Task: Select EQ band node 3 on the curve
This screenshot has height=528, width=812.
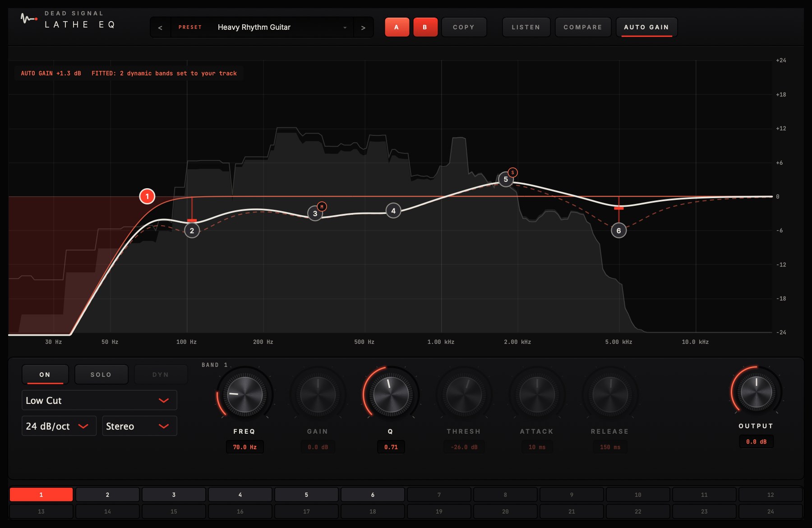Action: (x=315, y=213)
